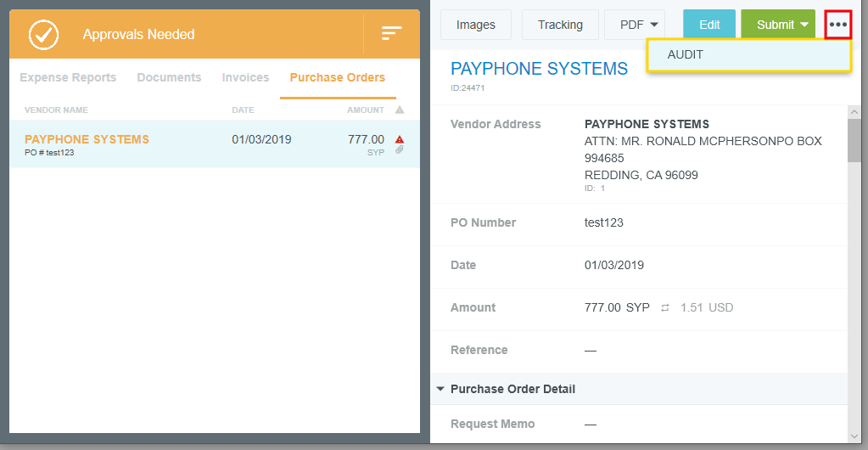868x450 pixels.
Task: Click the Tracking button
Action: pyautogui.click(x=560, y=25)
